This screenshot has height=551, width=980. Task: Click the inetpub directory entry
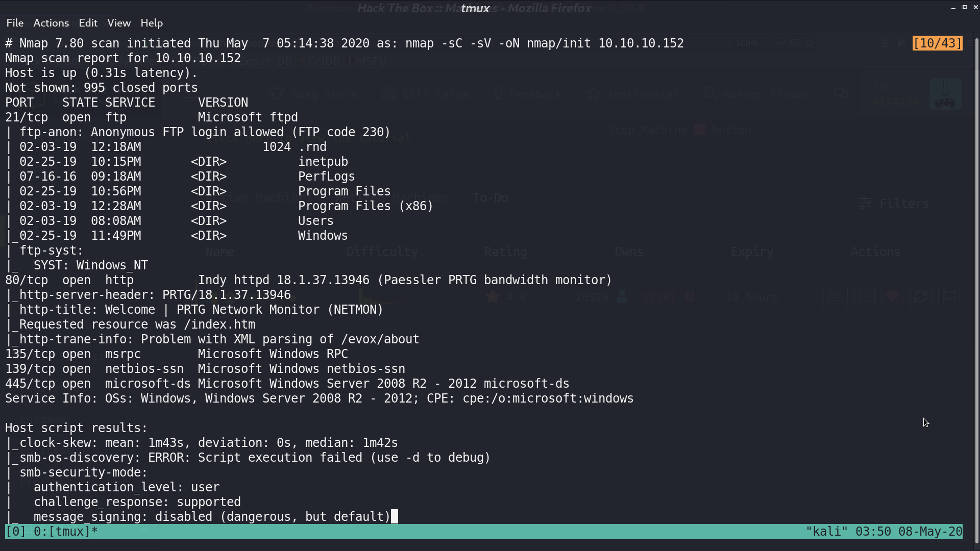tap(177, 162)
